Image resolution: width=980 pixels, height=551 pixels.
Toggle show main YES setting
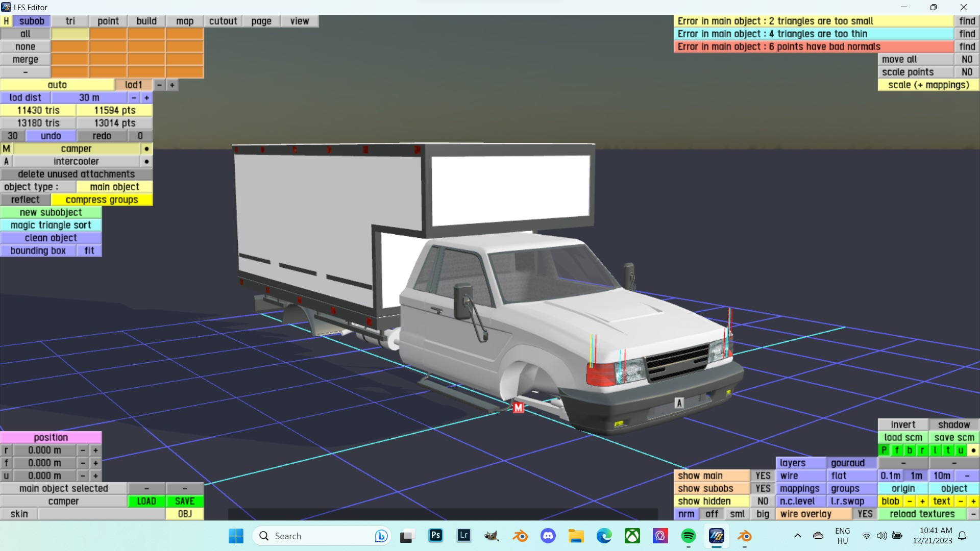[763, 475]
